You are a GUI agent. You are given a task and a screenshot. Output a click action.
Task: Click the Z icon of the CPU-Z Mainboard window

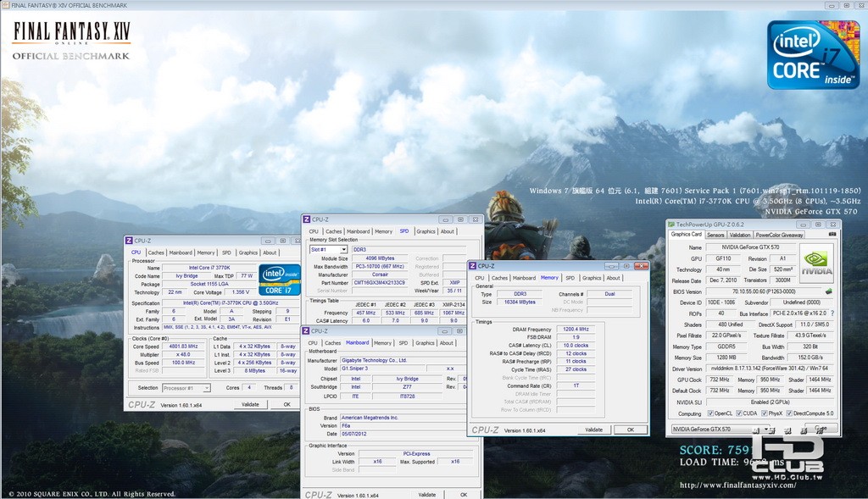(x=305, y=330)
